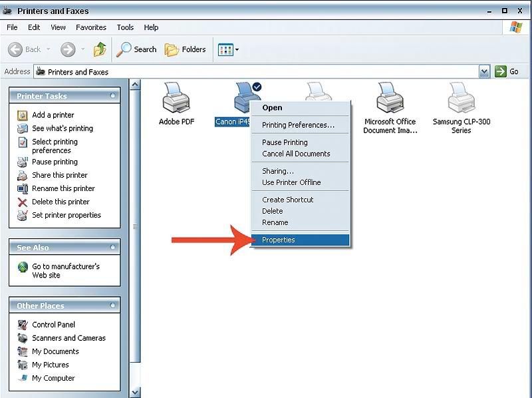
Task: Open Control Panel from Other Places
Action: coord(53,325)
